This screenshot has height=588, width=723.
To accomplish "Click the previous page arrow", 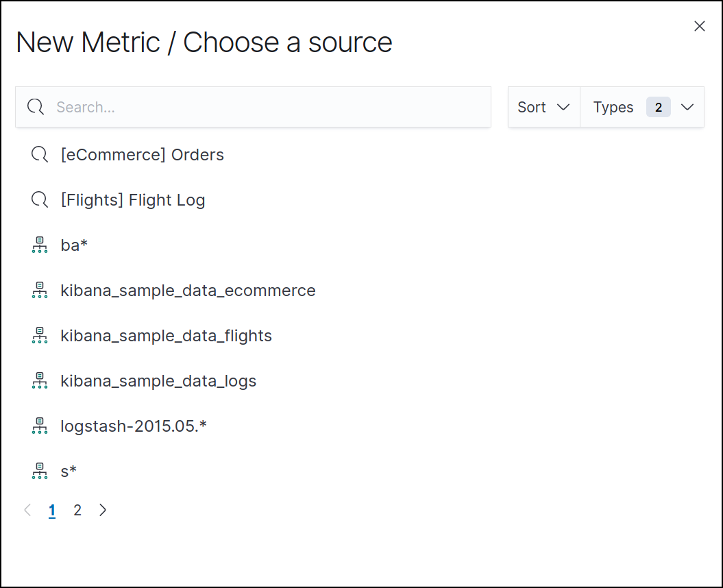I will pyautogui.click(x=27, y=510).
